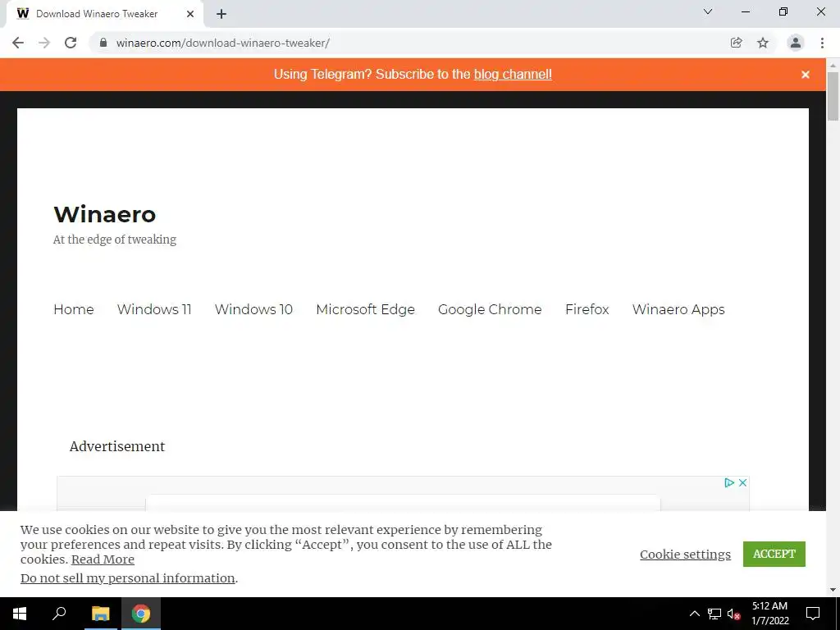Click the page vertical scrollbar thumb
The height and width of the screenshot is (630, 840).
coord(833,97)
